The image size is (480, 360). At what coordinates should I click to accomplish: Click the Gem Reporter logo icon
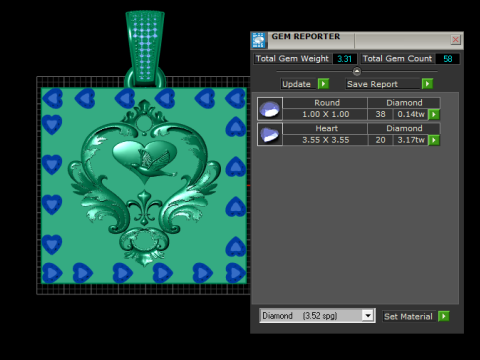coord(259,40)
